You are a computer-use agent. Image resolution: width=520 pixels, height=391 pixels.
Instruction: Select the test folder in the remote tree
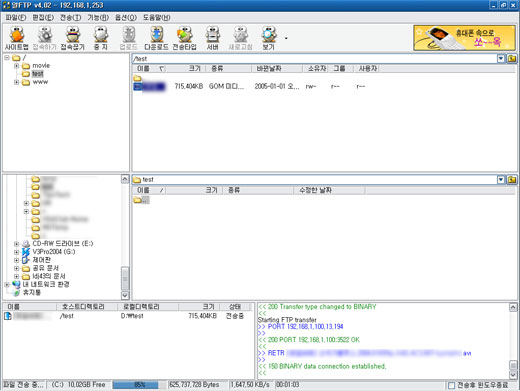pos(33,74)
